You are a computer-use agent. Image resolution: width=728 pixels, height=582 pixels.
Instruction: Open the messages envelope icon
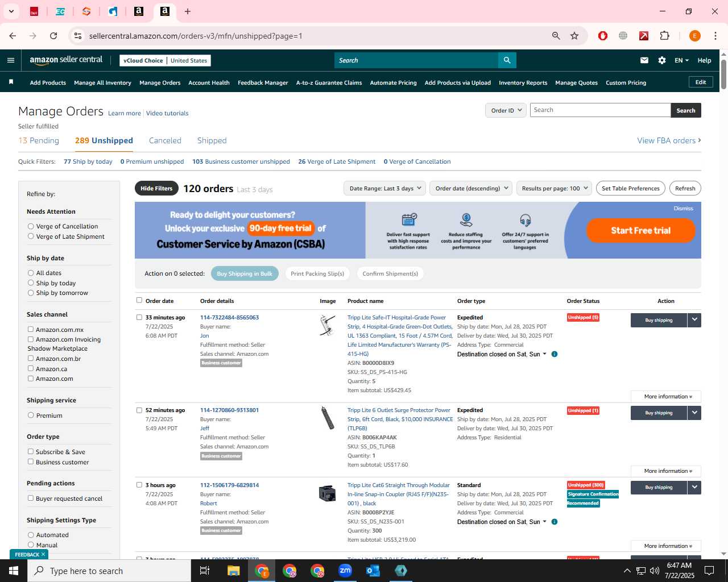[644, 60]
